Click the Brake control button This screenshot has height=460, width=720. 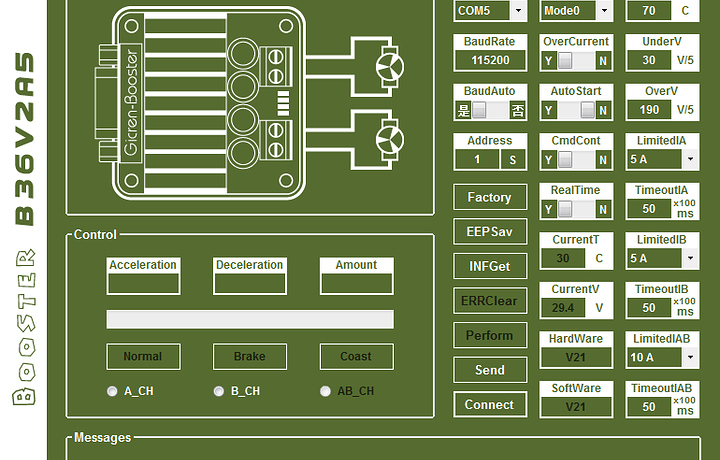pyautogui.click(x=250, y=357)
